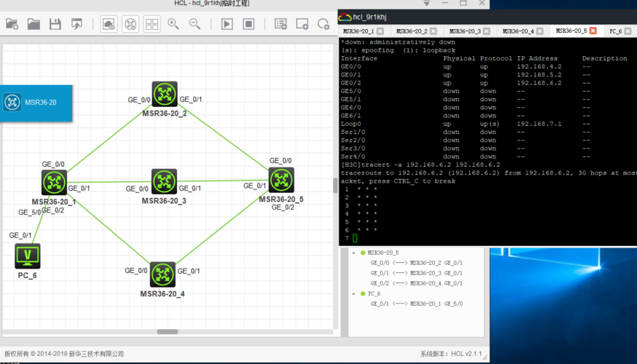Switch to the PC_6 terminal tab
Viewport: 637px width, 364px height.
coord(615,31)
